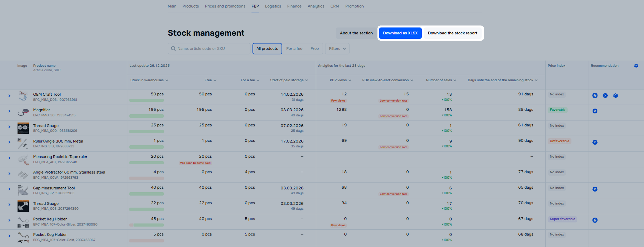Viewport: 644px width, 247px height.
Task: Open table column settings gear icon
Action: pyautogui.click(x=636, y=66)
